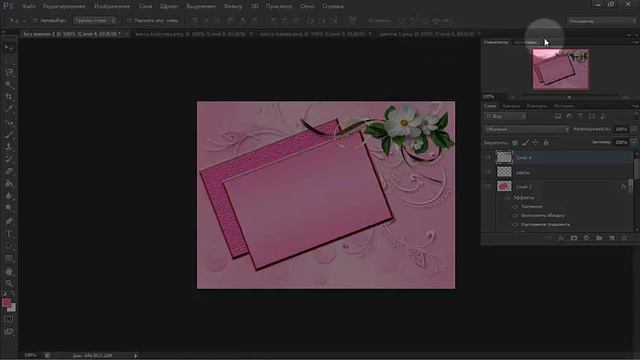Screen dimensions: 640x360
Task: Toggle Quick Mask mode icon
Action: point(9,319)
